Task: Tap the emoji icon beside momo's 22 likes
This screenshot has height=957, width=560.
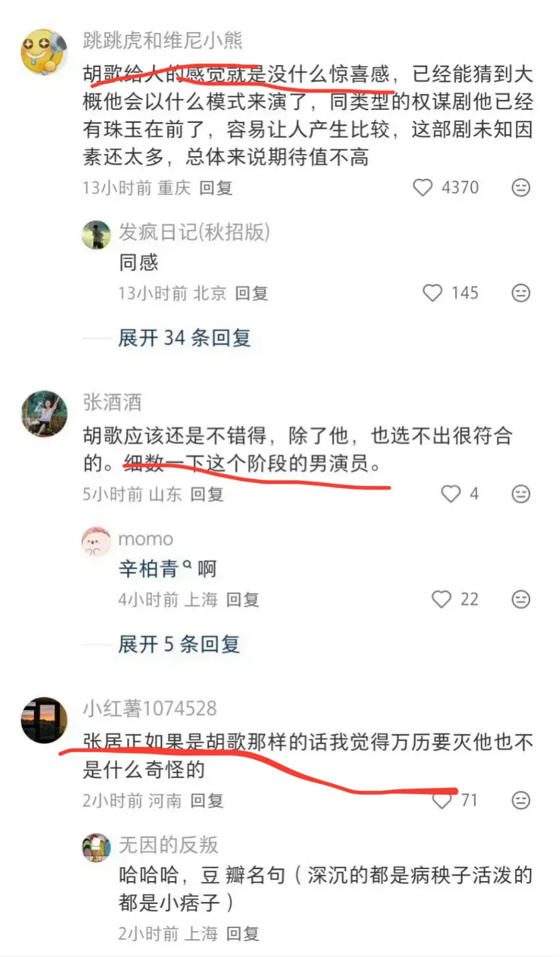Action: point(521,599)
